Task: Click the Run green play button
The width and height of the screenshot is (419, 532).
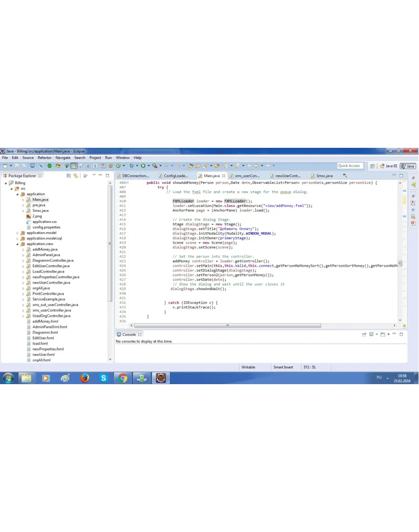Action: click(x=143, y=166)
